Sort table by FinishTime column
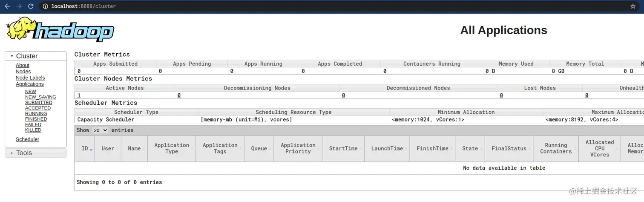The width and height of the screenshot is (644, 202). pyautogui.click(x=433, y=149)
